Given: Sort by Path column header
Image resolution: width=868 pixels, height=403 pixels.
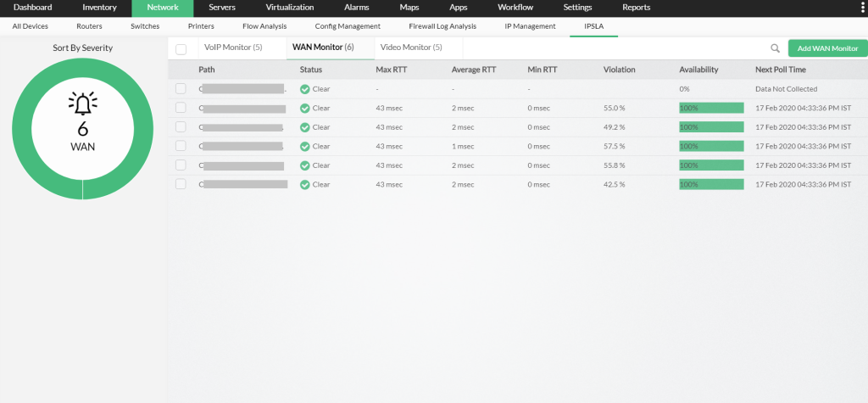Looking at the screenshot, I should click(207, 70).
